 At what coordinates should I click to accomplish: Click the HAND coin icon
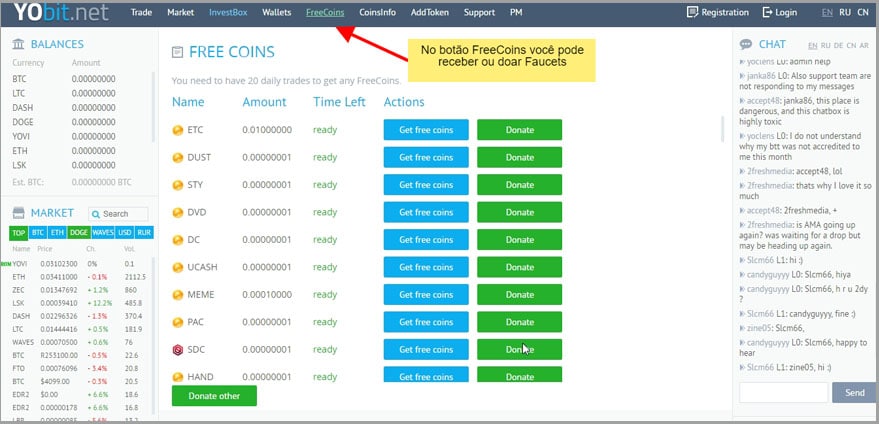(178, 377)
